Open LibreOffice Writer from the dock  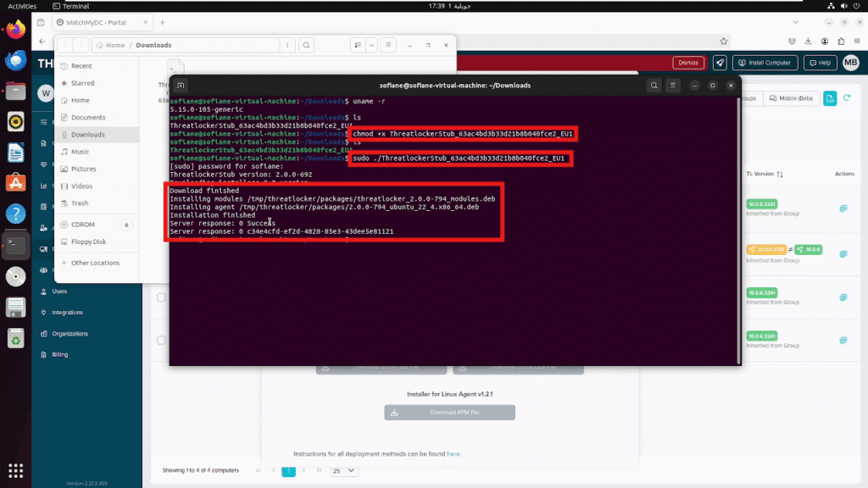click(15, 152)
